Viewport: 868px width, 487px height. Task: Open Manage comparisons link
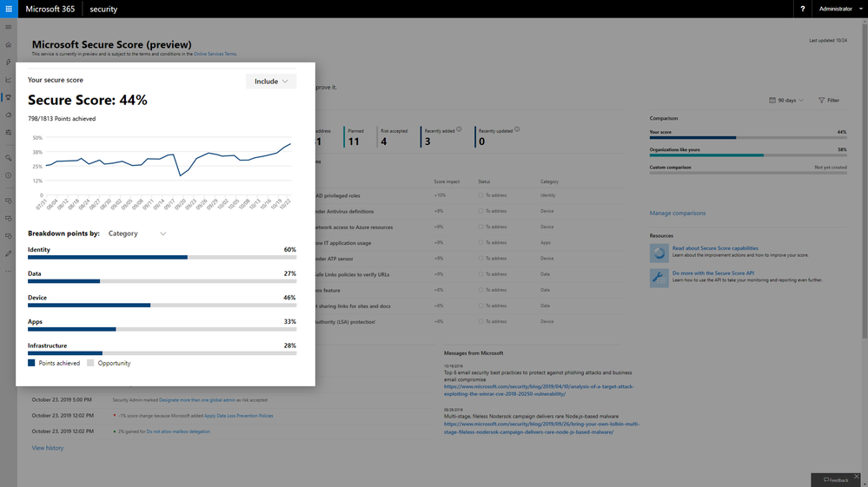pyautogui.click(x=677, y=213)
